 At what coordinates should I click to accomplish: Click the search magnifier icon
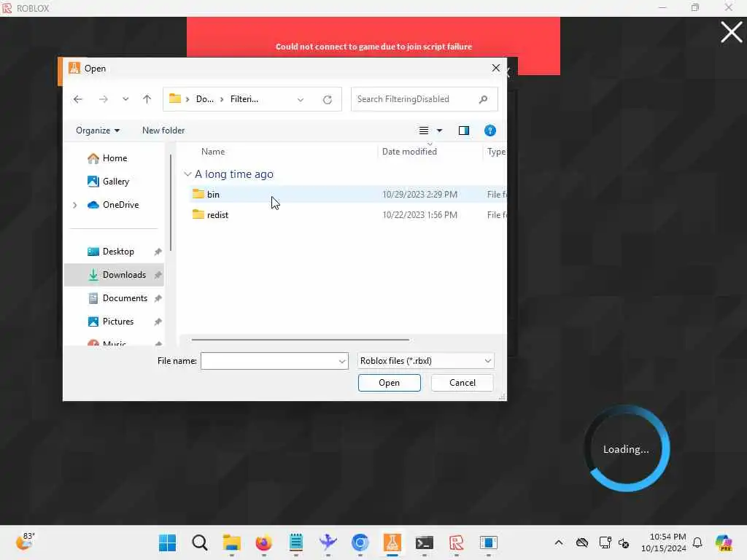click(483, 99)
